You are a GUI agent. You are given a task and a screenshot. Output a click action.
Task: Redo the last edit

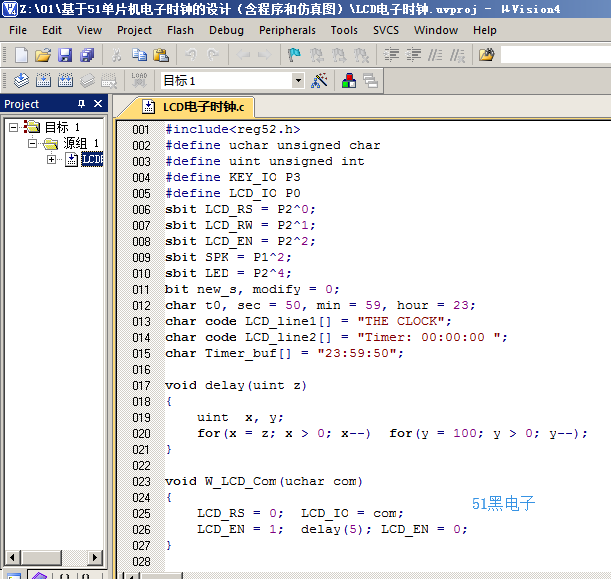coord(213,55)
